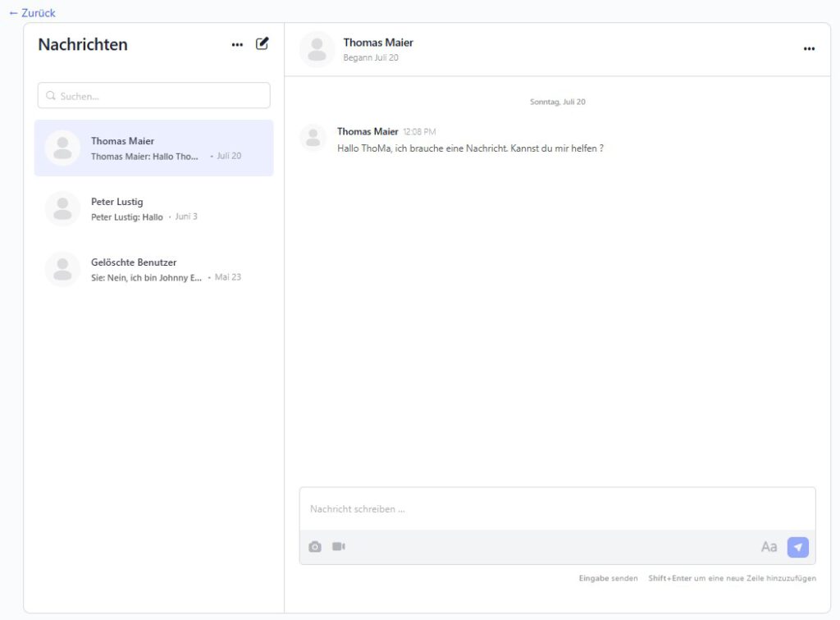Click Thomas Maier's avatar in chat header

[317, 49]
